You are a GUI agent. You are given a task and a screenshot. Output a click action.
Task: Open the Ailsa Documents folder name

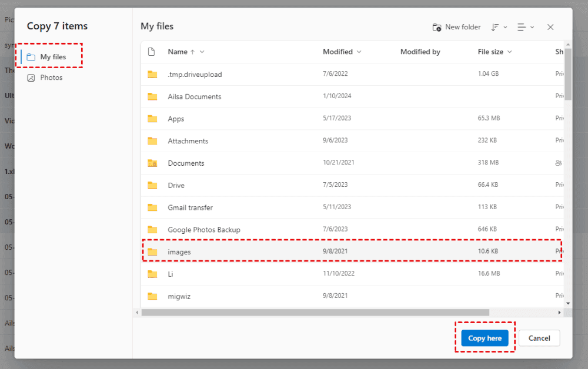[194, 96]
